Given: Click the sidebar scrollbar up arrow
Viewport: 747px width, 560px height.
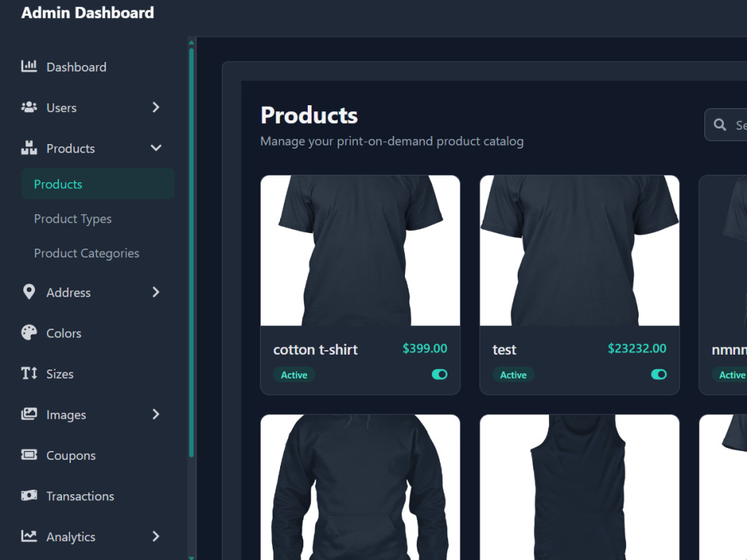Looking at the screenshot, I should click(191, 43).
